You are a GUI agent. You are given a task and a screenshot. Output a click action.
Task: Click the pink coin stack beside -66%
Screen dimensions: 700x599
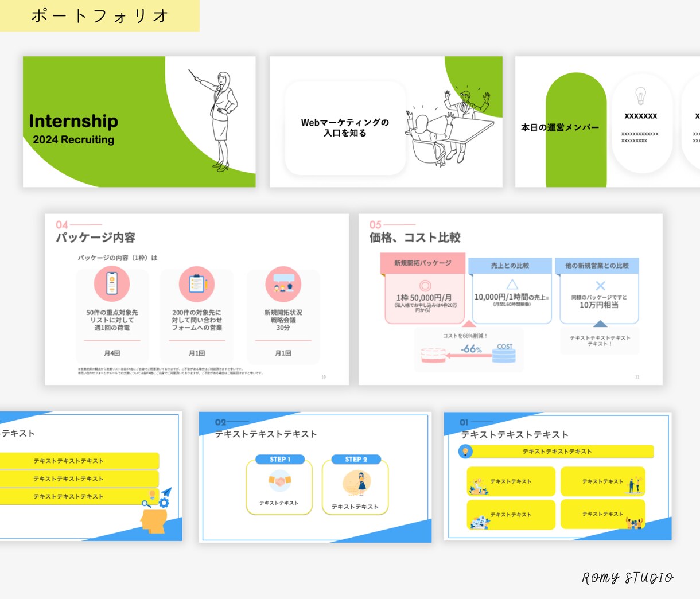click(433, 355)
